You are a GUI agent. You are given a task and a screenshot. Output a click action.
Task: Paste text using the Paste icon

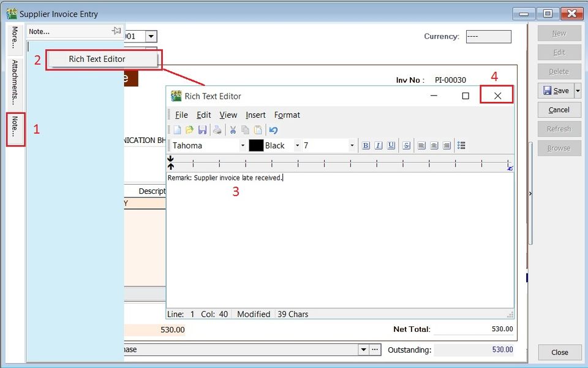click(258, 129)
